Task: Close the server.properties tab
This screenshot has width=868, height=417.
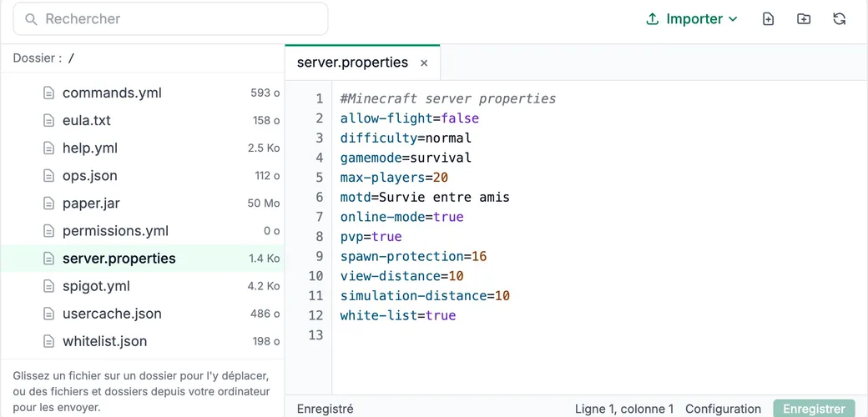Action: pos(424,63)
